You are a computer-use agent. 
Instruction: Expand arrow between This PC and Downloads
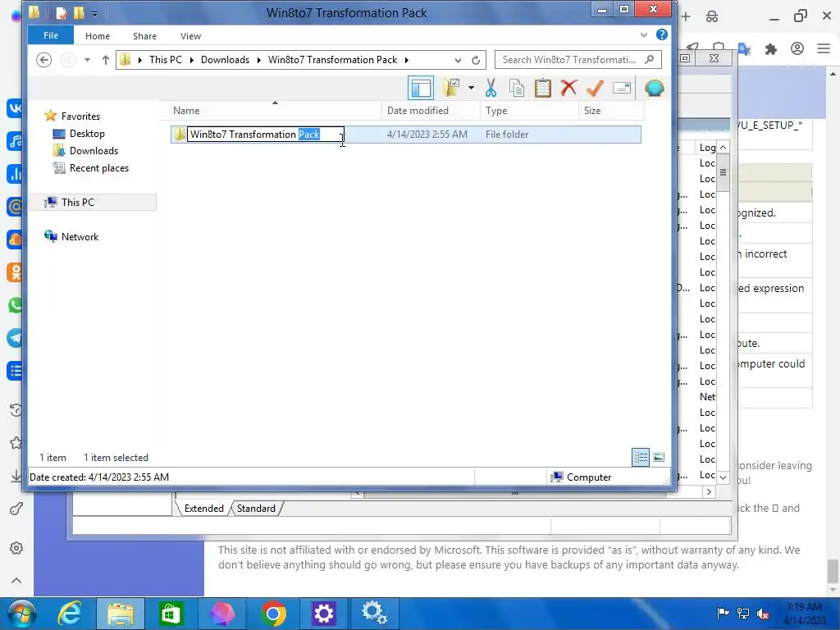click(x=191, y=60)
